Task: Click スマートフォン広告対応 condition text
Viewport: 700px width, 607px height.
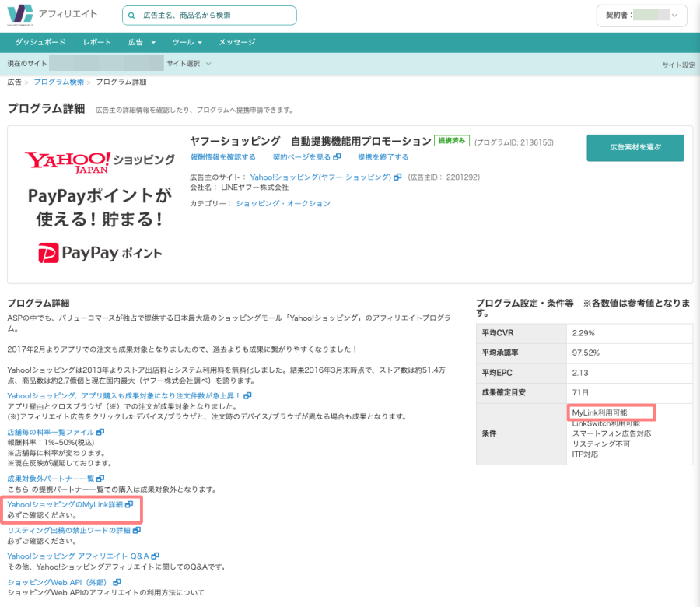Action: (611, 433)
